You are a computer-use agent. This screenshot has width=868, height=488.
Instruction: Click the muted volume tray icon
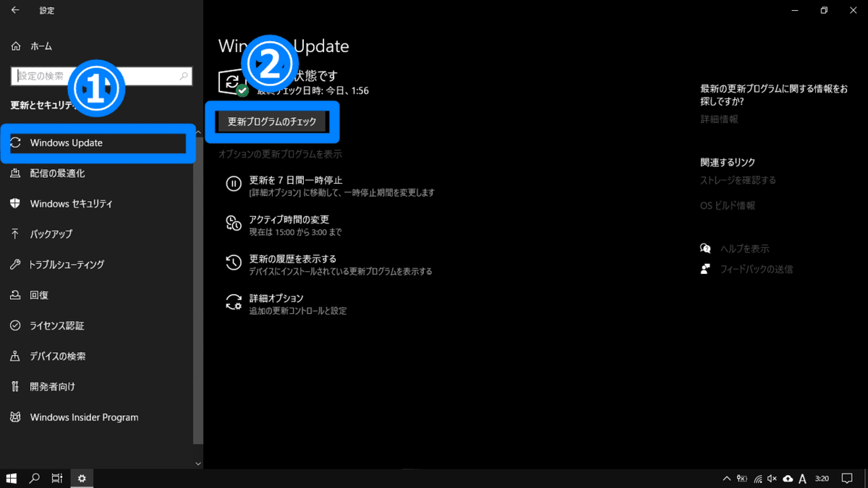click(x=772, y=479)
